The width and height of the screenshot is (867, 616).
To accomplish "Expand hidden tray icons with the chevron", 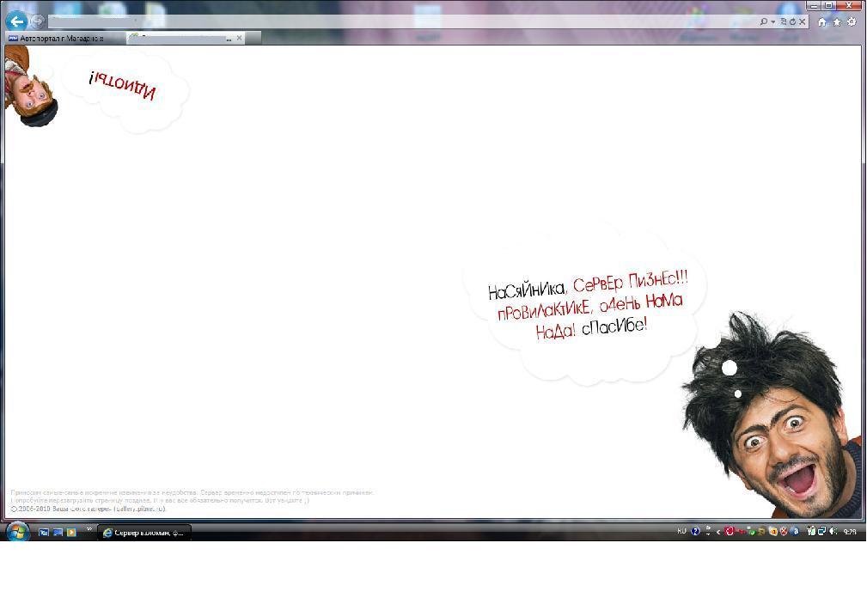I will [x=718, y=532].
